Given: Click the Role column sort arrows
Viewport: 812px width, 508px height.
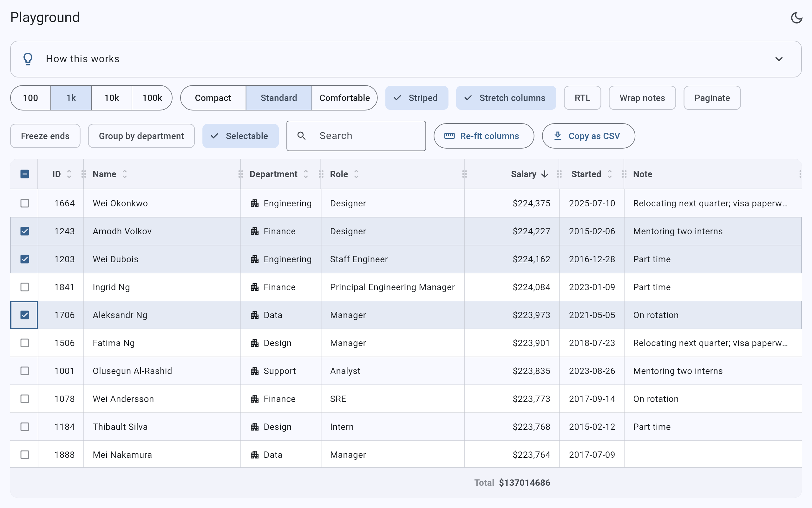Looking at the screenshot, I should pos(356,174).
